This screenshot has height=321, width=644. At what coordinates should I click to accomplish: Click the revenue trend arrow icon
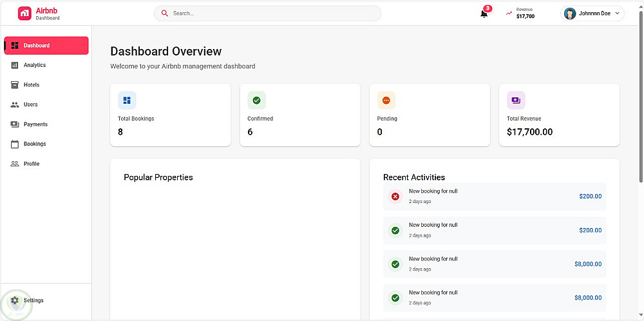click(509, 14)
